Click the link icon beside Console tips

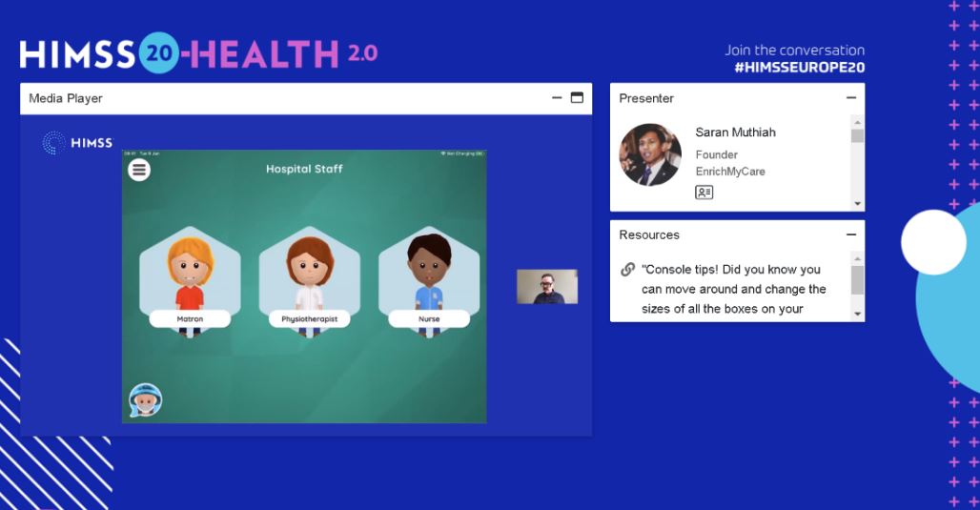[627, 270]
